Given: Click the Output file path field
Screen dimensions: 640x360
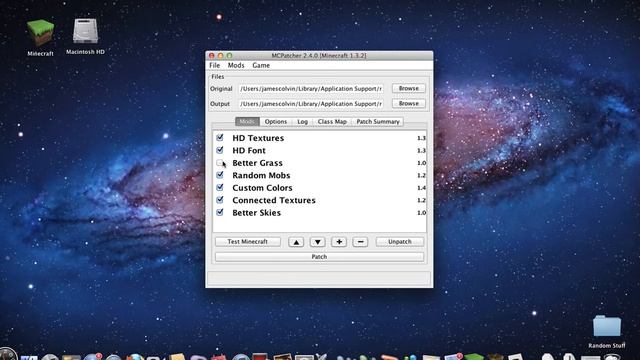Looking at the screenshot, I should pos(311,104).
